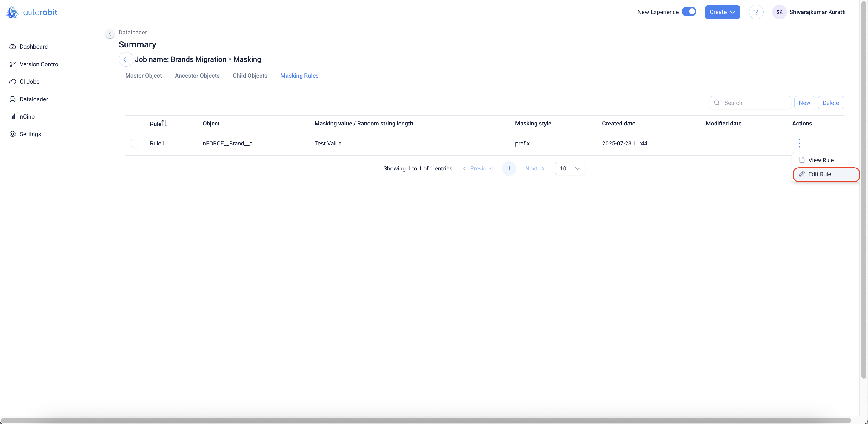Expand the Create dropdown button
The height and width of the screenshot is (424, 868).
[x=722, y=12]
